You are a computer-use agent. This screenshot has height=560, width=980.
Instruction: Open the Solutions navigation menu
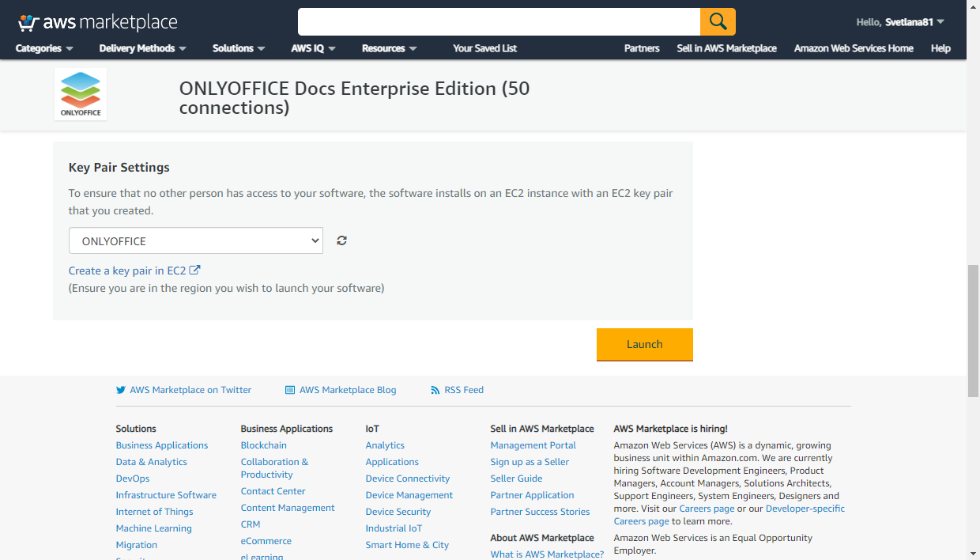tap(239, 48)
